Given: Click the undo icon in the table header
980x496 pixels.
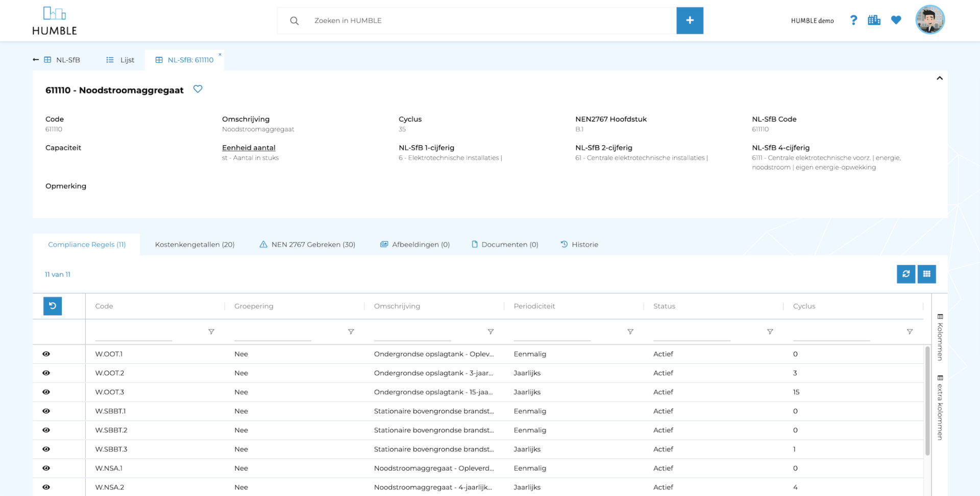Looking at the screenshot, I should [53, 306].
